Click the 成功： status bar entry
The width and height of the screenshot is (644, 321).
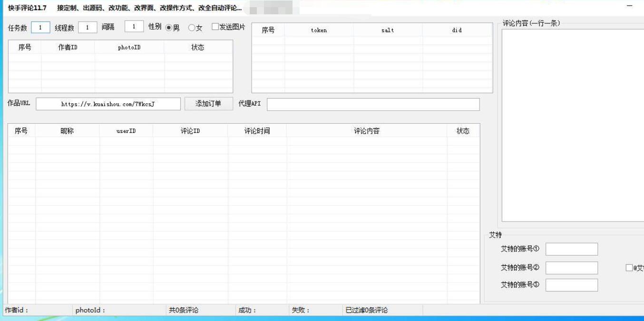click(247, 310)
